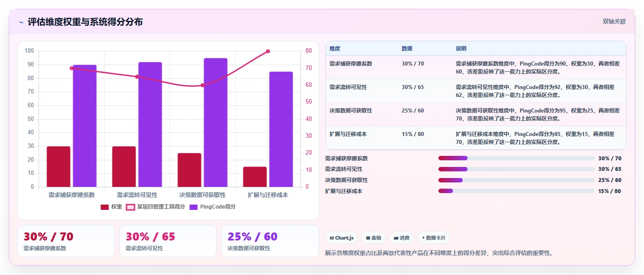Click the Chart.js tag chip

(x=342, y=238)
